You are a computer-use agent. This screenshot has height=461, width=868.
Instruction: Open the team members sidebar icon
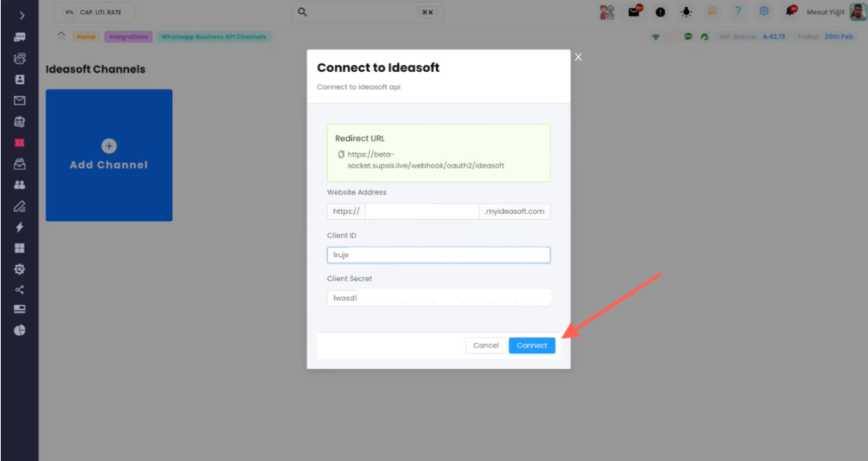click(x=19, y=185)
